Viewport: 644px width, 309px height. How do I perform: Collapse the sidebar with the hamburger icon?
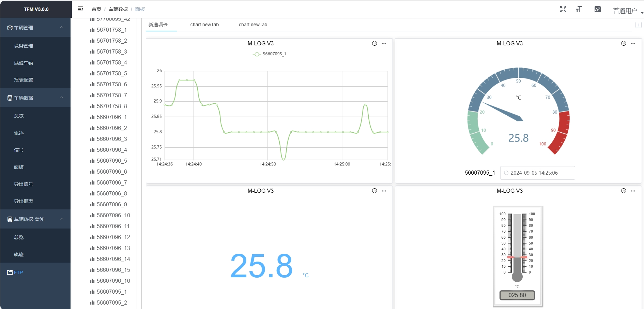coord(80,9)
